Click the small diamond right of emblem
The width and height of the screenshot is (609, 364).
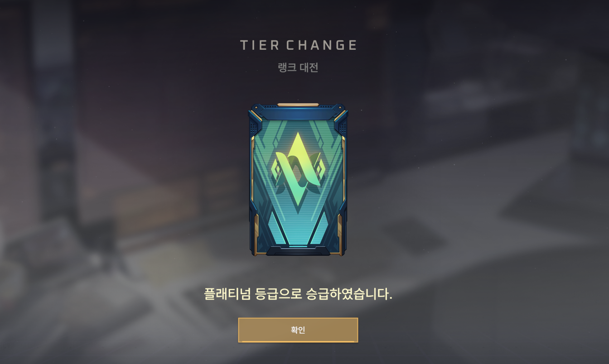(x=320, y=170)
